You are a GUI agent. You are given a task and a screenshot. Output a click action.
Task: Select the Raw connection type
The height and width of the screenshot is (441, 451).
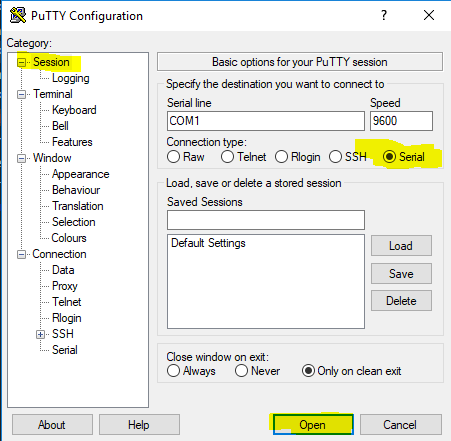click(x=173, y=157)
